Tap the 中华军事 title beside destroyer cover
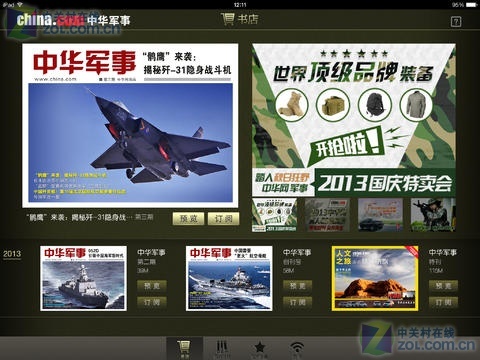480x360 pixels. 151,253
